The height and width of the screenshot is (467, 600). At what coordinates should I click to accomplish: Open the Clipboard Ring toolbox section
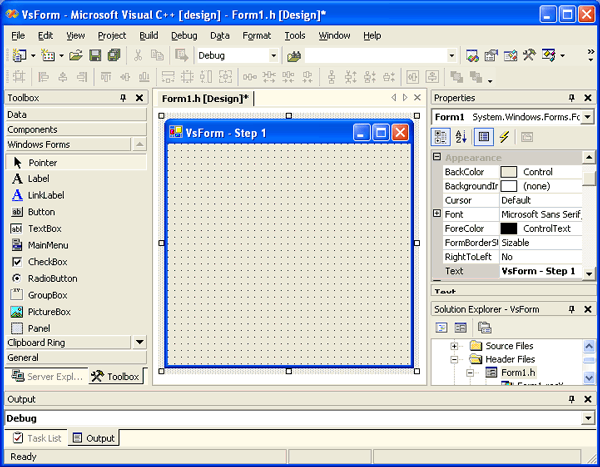38,342
